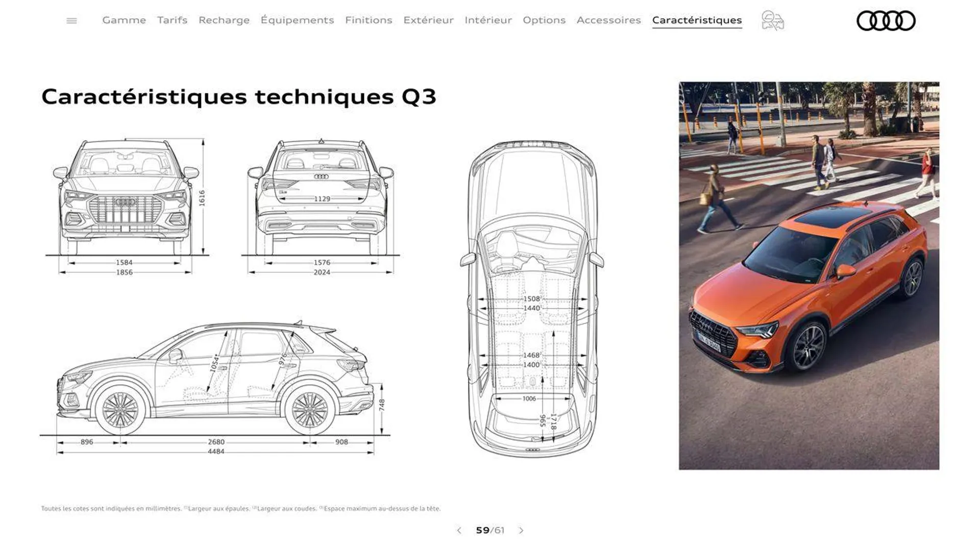The height and width of the screenshot is (551, 980).
Task: Click the 1006 boot width value
Action: tap(529, 398)
